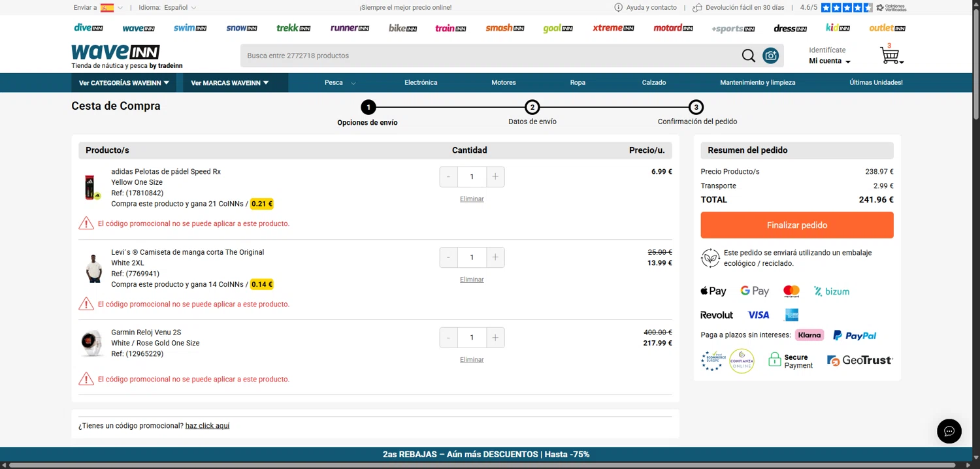Click the Ayuda y contacto info icon

pos(618,8)
